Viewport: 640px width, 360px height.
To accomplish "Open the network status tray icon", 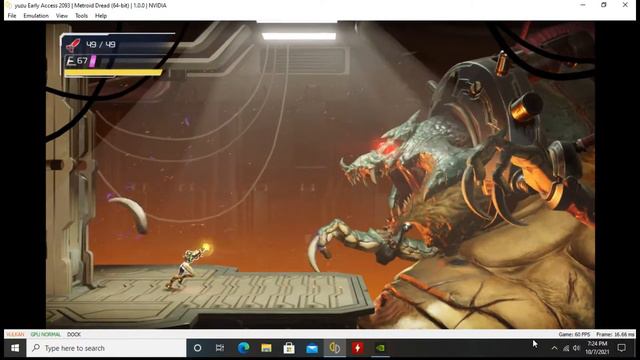I will click(566, 348).
